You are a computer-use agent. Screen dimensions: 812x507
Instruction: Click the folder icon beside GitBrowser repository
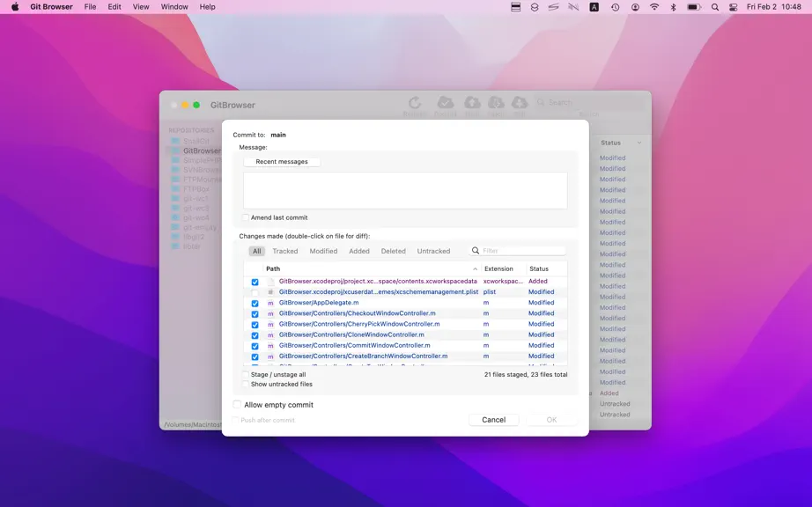click(x=175, y=151)
